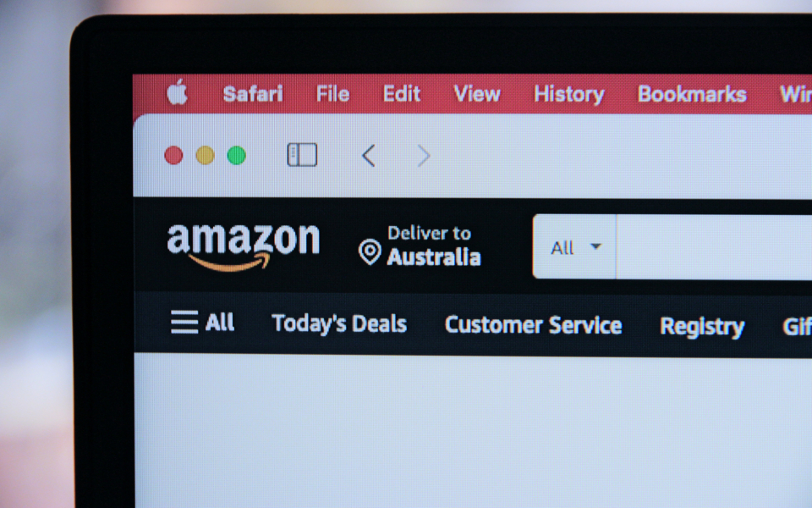
Task: Open the Safari menu
Action: 253,94
